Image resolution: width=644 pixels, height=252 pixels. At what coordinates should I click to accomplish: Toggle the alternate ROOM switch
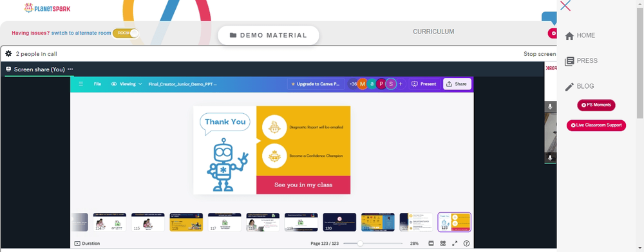(x=126, y=33)
